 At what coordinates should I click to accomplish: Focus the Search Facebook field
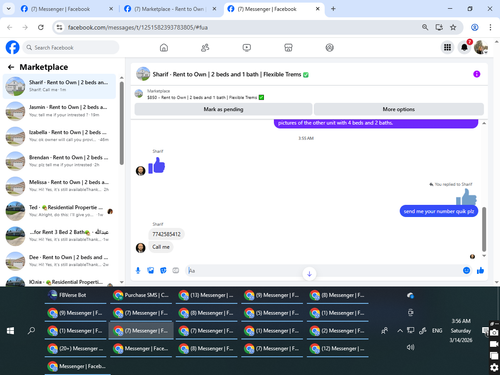click(71, 48)
